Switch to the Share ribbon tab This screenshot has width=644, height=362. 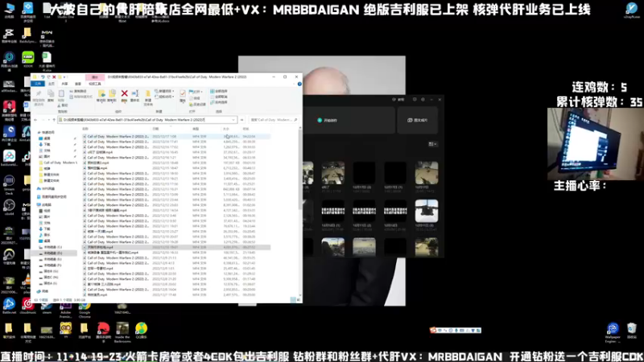pyautogui.click(x=64, y=84)
